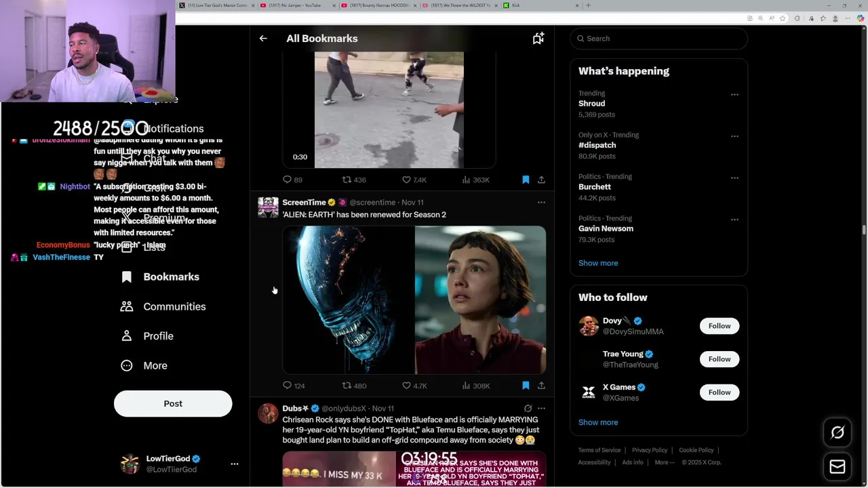Open the image of the woman with short hair
The image size is (868, 488).
click(x=480, y=300)
